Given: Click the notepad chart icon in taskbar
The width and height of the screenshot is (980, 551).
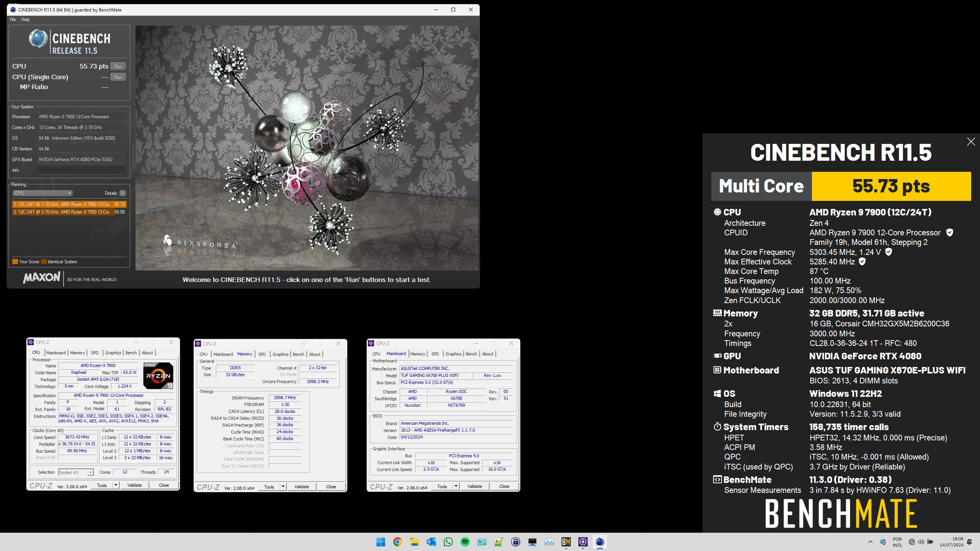Looking at the screenshot, I should pyautogui.click(x=498, y=542).
